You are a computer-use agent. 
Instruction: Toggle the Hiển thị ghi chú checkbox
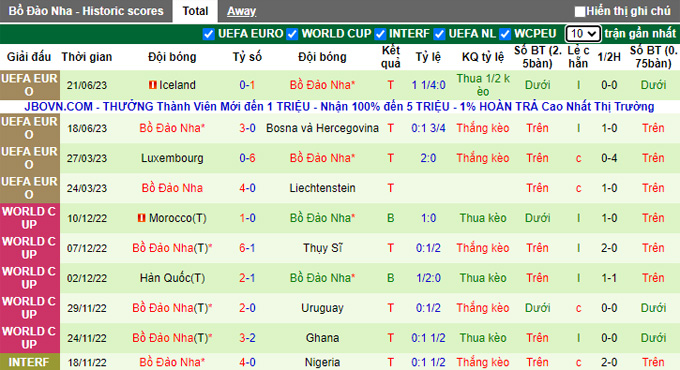click(580, 11)
